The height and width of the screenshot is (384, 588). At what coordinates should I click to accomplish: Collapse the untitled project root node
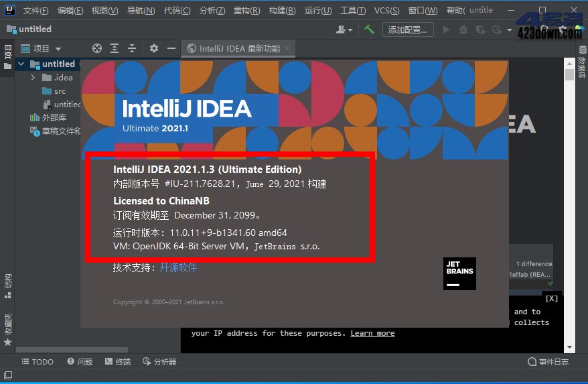coord(21,64)
